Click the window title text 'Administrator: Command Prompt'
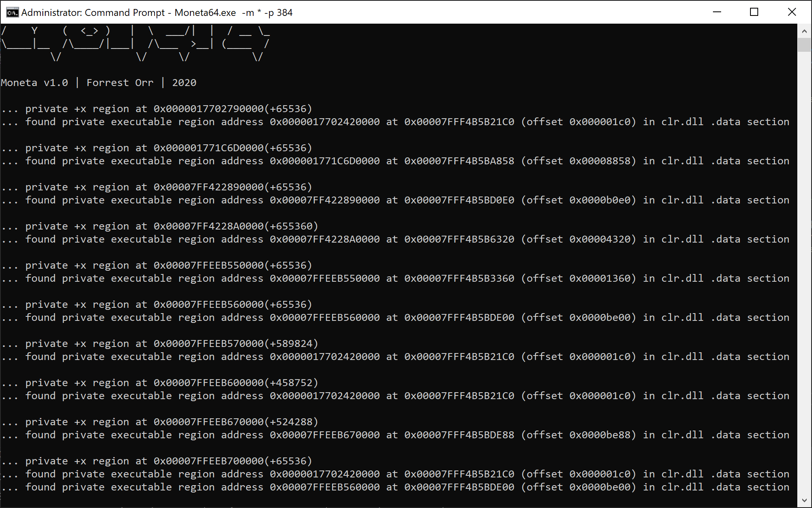The image size is (812, 508). click(x=93, y=13)
